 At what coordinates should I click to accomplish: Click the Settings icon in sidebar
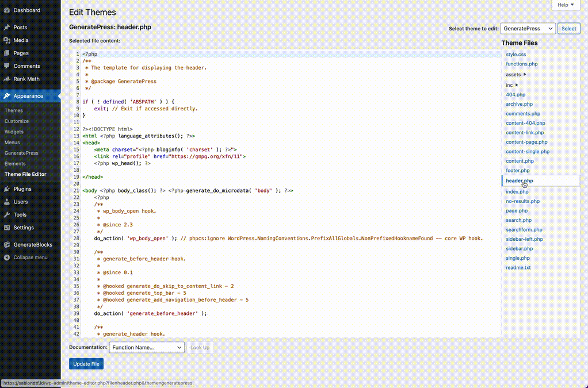pos(7,228)
